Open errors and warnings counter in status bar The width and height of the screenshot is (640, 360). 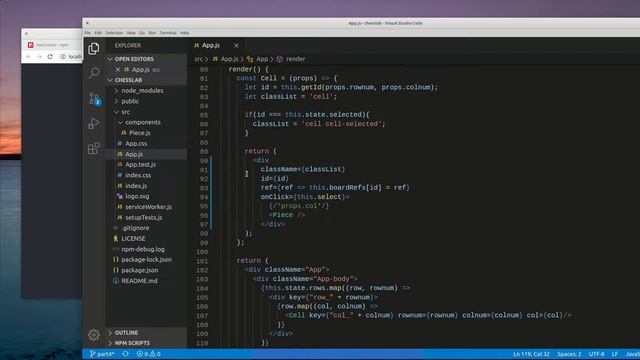[x=149, y=354]
